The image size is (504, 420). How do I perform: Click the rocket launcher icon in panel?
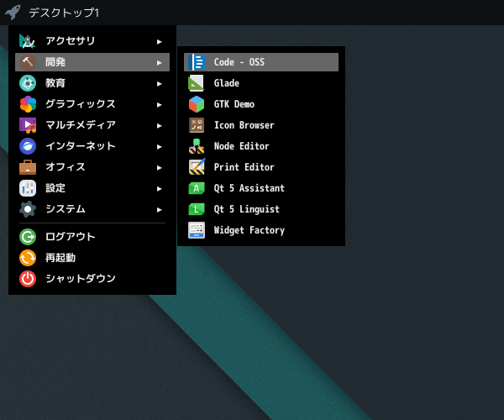pyautogui.click(x=13, y=13)
